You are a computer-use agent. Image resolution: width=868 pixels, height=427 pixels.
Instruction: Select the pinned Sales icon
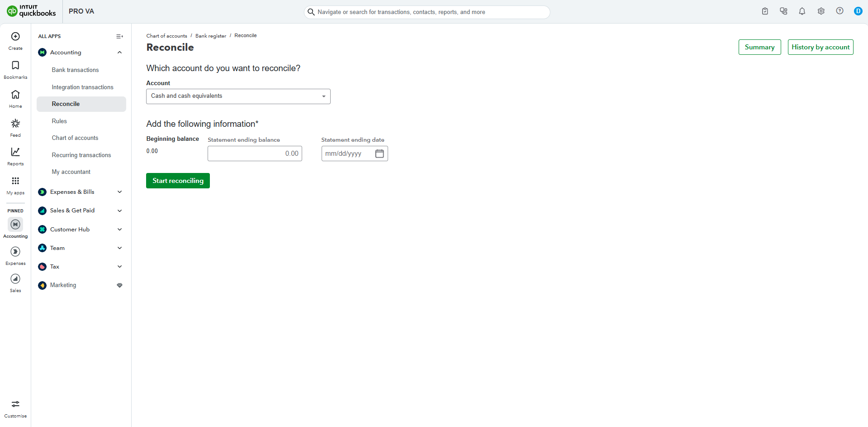tap(15, 278)
